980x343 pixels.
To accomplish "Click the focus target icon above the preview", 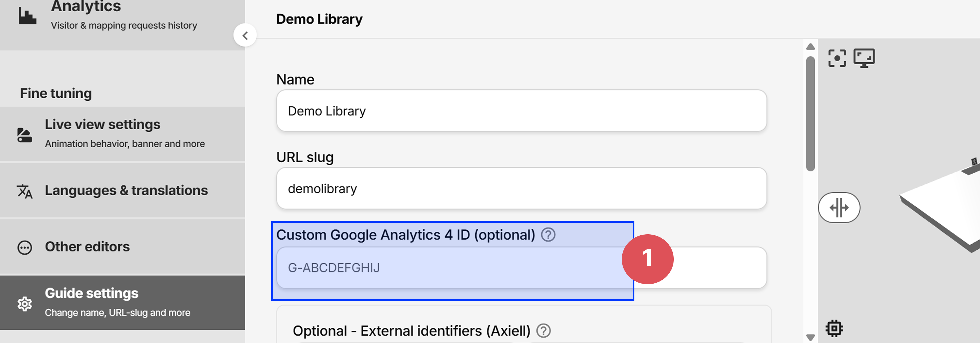I will coord(837,58).
